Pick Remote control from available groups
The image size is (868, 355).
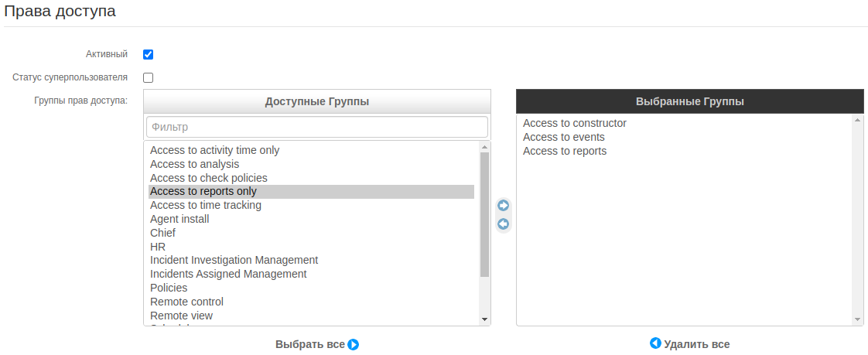[186, 302]
